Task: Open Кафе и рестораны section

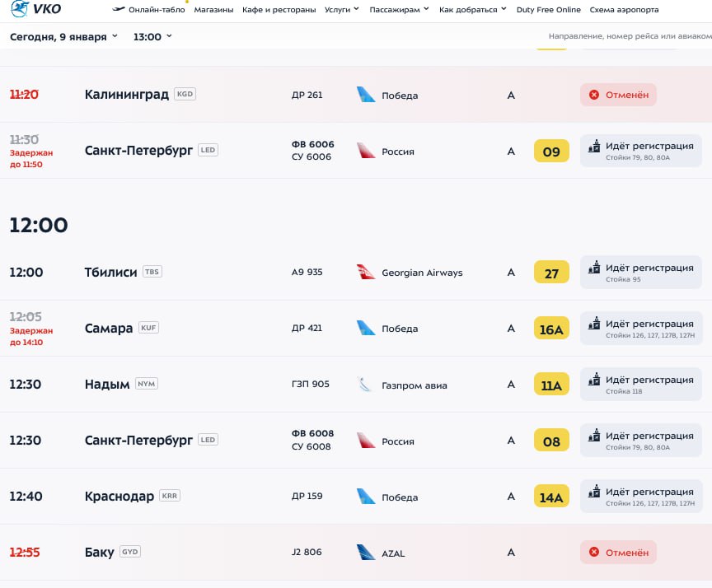Action: pyautogui.click(x=279, y=10)
